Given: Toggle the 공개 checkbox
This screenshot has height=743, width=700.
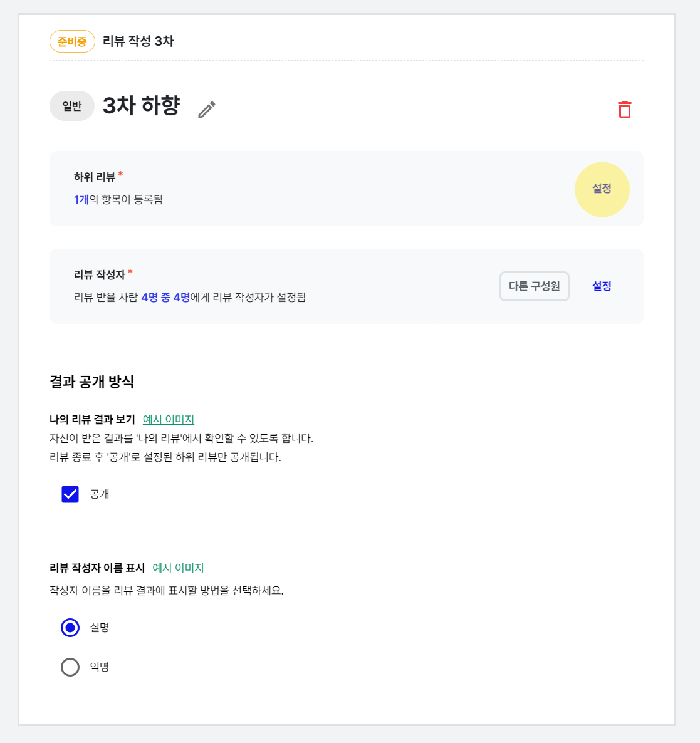Looking at the screenshot, I should point(70,494).
